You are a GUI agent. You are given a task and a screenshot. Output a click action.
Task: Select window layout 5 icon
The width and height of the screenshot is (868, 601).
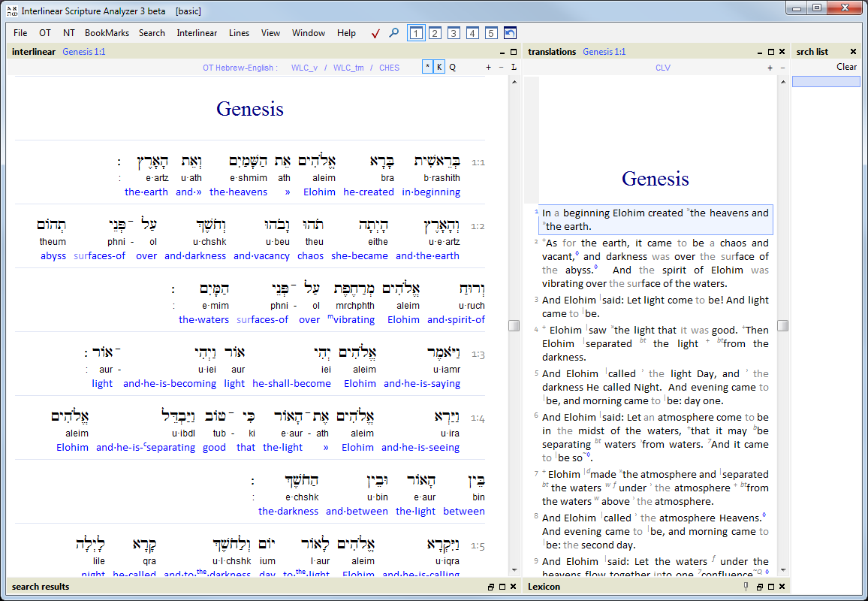[491, 33]
